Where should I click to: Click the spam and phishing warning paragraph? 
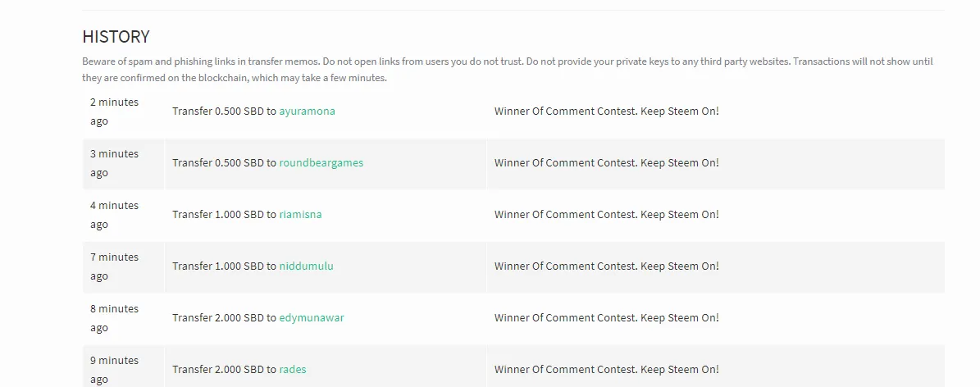[508, 70]
